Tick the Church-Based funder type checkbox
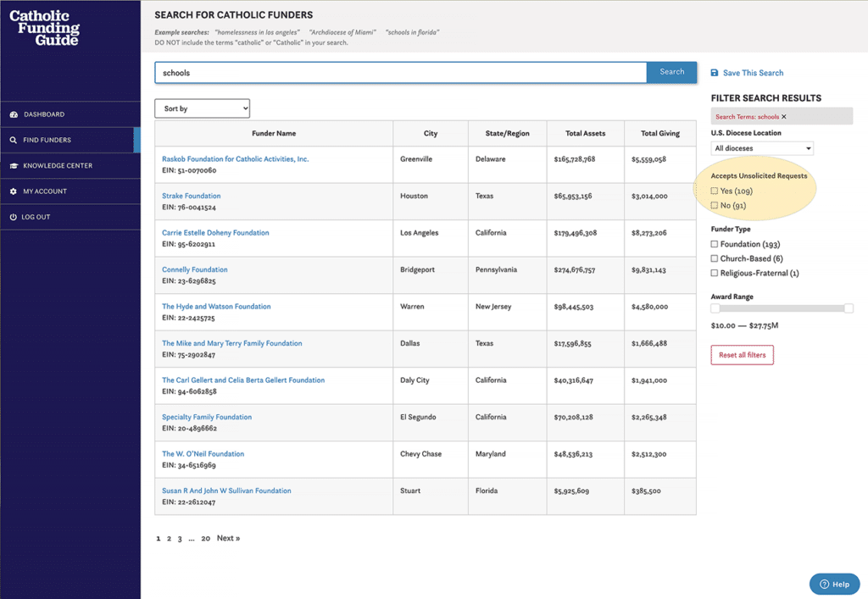This screenshot has width=868, height=599. click(x=714, y=258)
